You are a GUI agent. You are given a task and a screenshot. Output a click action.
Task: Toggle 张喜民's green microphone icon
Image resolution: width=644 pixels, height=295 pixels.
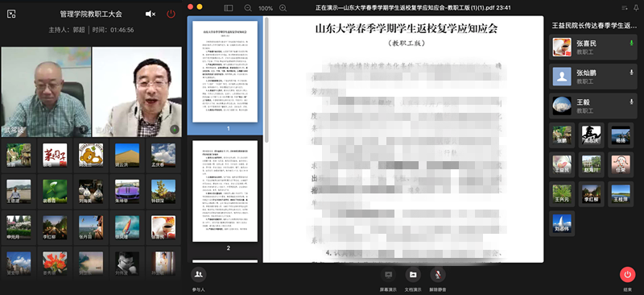coord(631,44)
